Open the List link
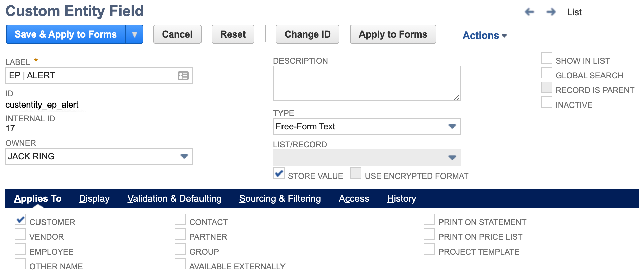 point(574,12)
